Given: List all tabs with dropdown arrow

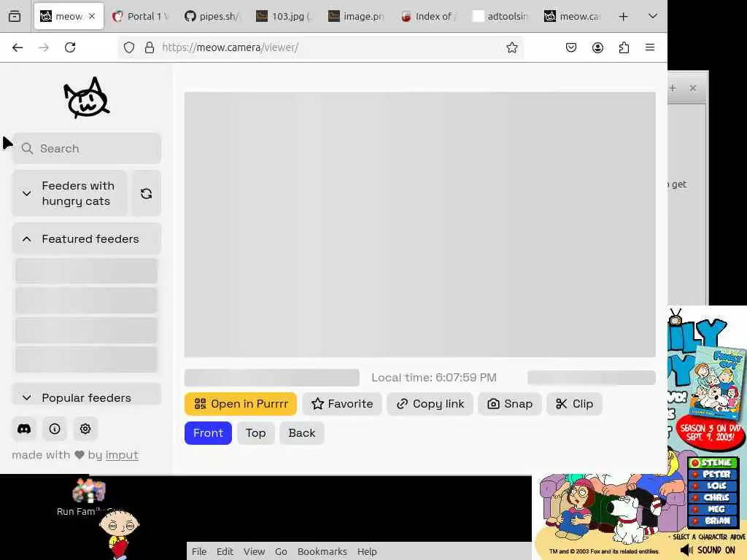Looking at the screenshot, I should tap(653, 16).
